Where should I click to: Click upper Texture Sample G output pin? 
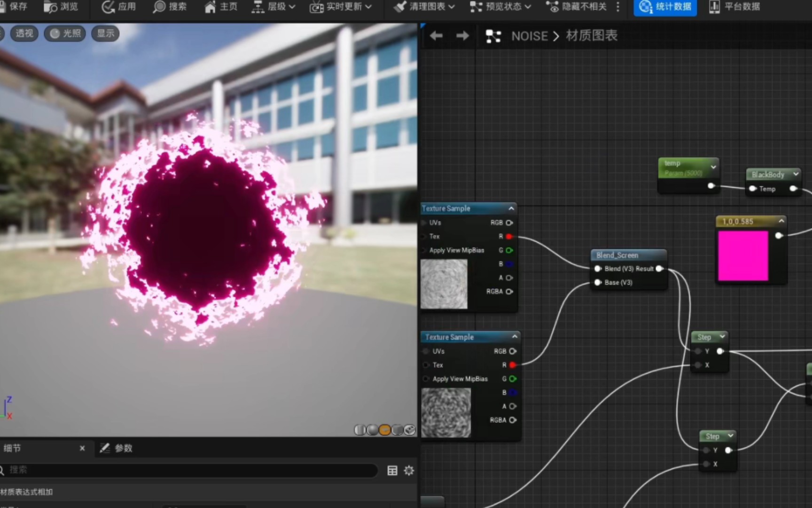click(x=509, y=250)
